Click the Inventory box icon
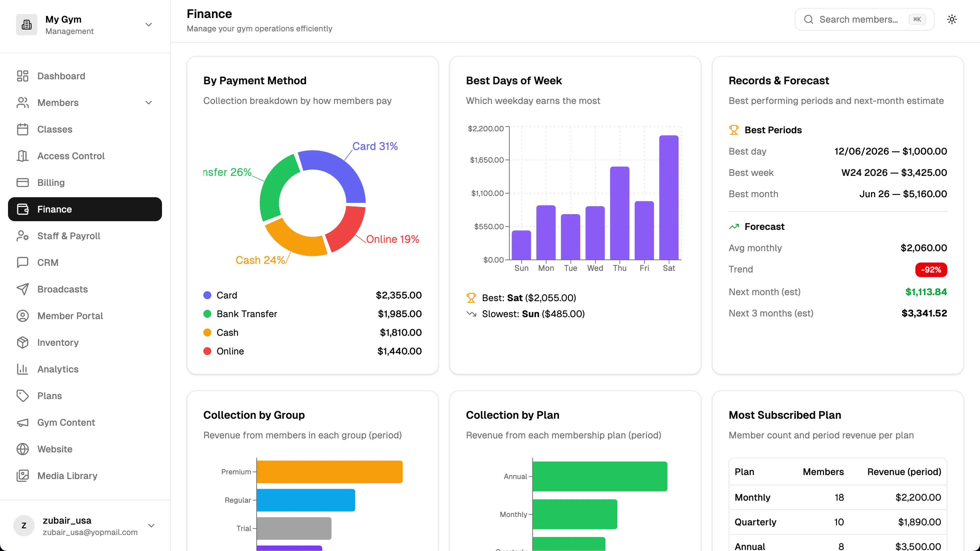Viewport: 980px width, 551px height. pyautogui.click(x=22, y=342)
